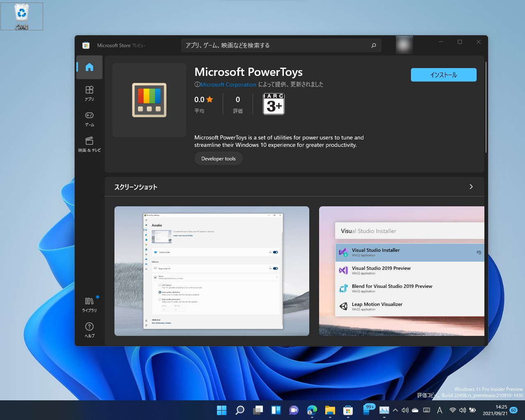
Task: Open the アプリ section from the sidebar
Action: point(89,92)
